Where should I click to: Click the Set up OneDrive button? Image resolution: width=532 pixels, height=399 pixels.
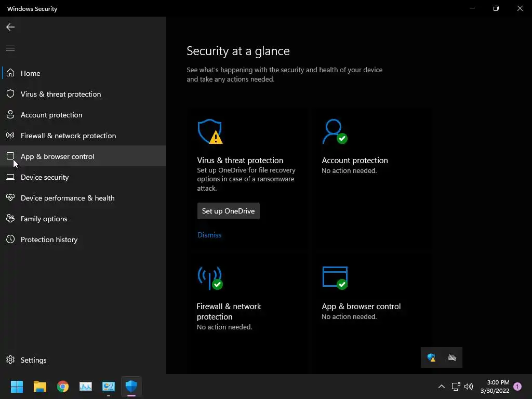click(229, 211)
